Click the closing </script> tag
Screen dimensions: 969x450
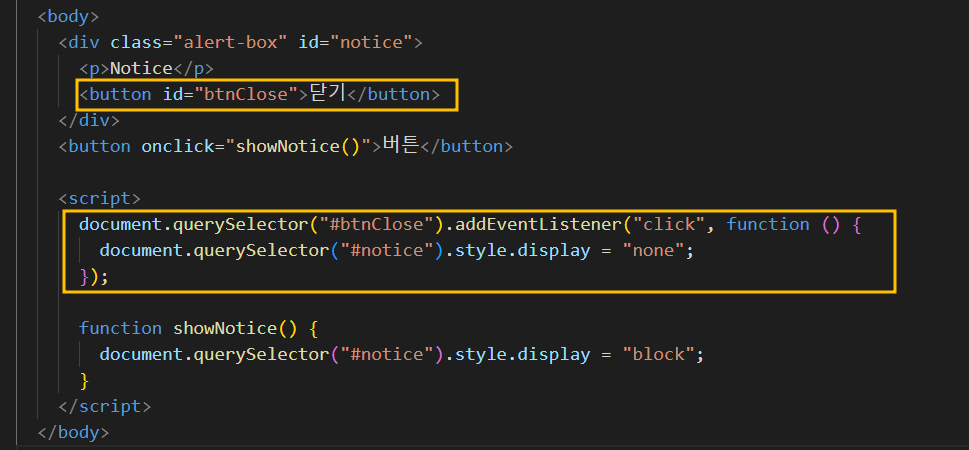[x=104, y=406]
